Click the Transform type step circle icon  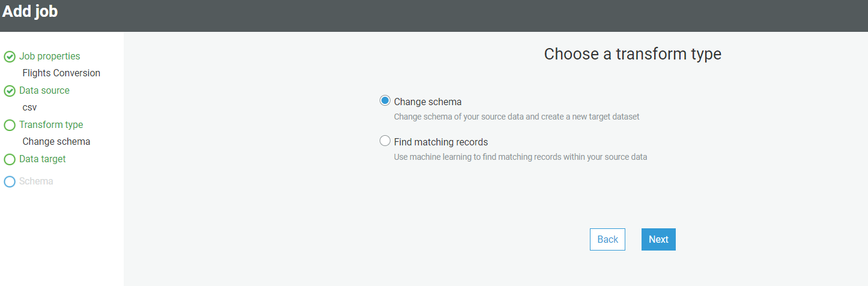click(10, 125)
